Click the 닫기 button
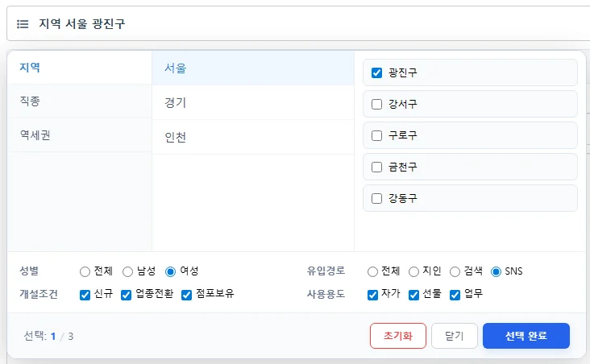The height and width of the screenshot is (364, 590). tap(455, 336)
